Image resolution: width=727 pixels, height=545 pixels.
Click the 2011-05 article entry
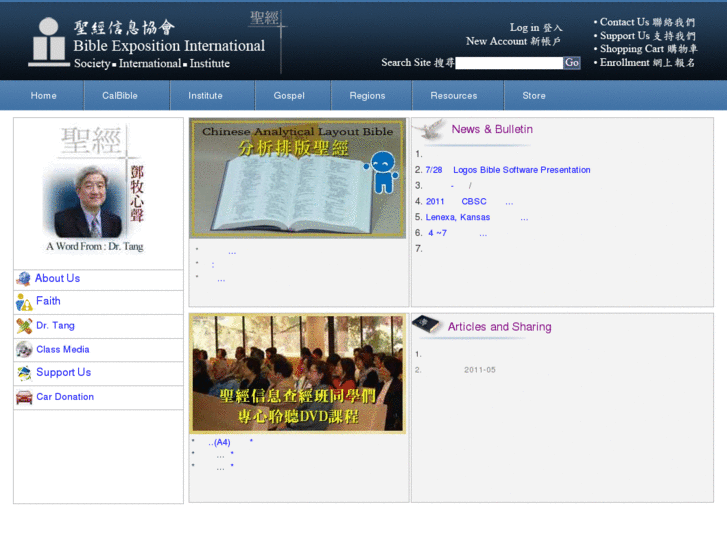point(479,370)
